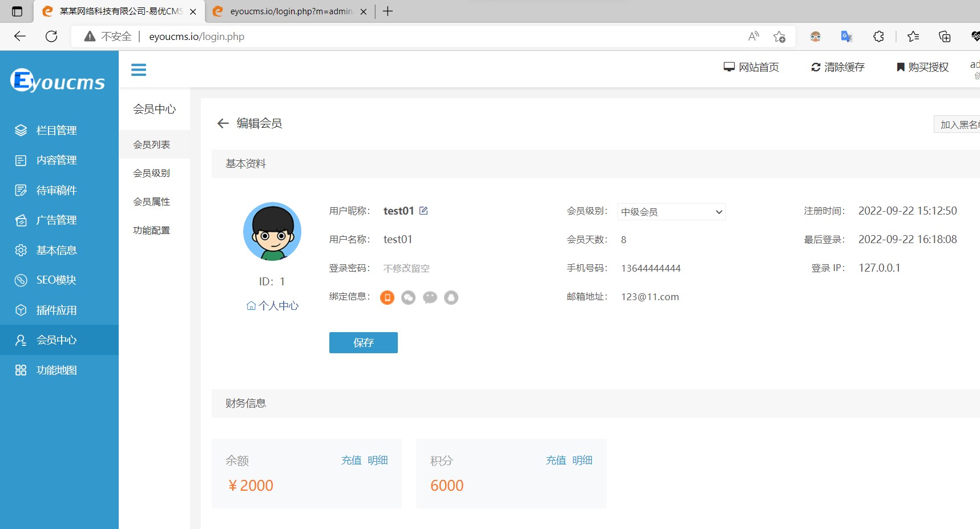
Task: Click 充值 link in the 积分 card
Action: (x=556, y=460)
